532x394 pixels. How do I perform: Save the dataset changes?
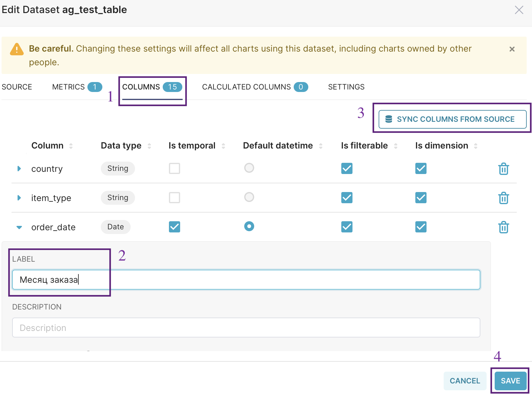[510, 381]
